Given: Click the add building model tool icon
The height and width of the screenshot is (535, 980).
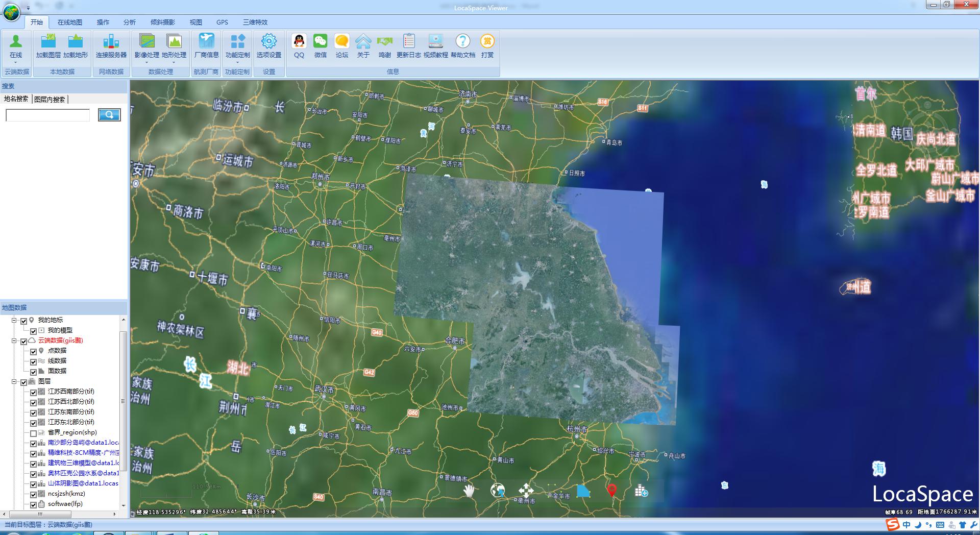Looking at the screenshot, I should [641, 491].
